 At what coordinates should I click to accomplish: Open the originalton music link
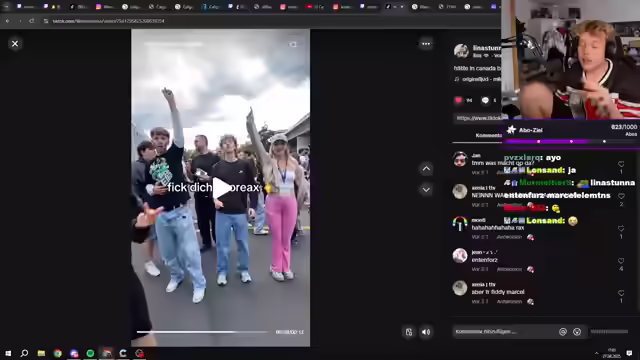pyautogui.click(x=478, y=79)
